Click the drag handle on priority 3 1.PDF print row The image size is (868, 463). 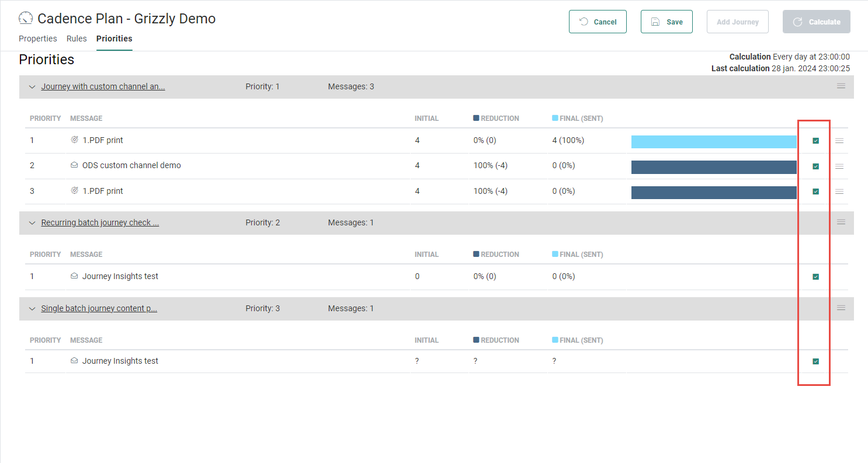(x=839, y=192)
